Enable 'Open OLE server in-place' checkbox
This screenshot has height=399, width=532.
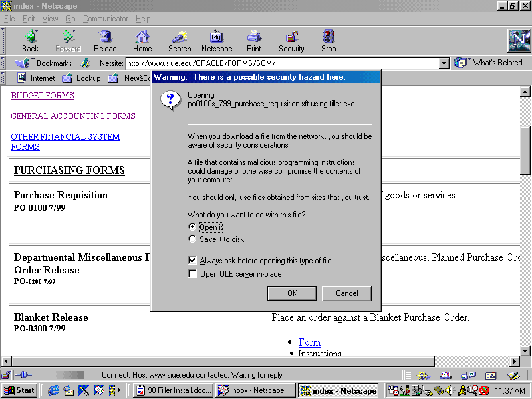[193, 274]
